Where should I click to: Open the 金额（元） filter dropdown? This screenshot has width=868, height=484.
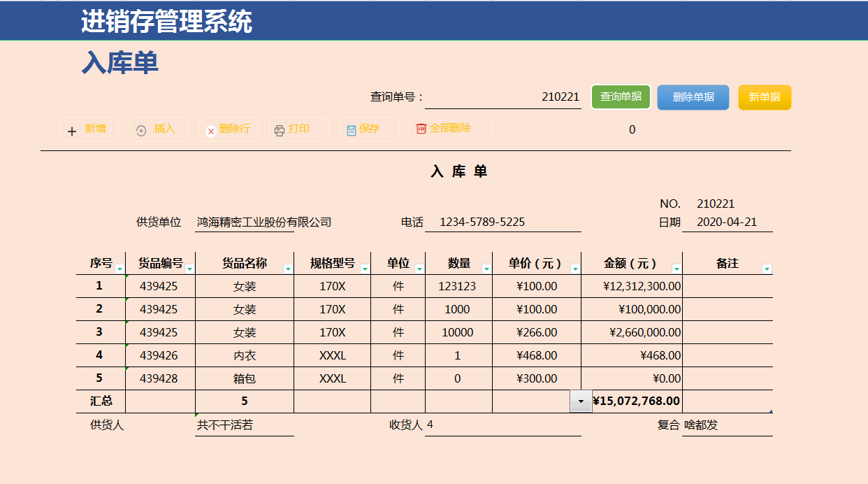pyautogui.click(x=675, y=268)
